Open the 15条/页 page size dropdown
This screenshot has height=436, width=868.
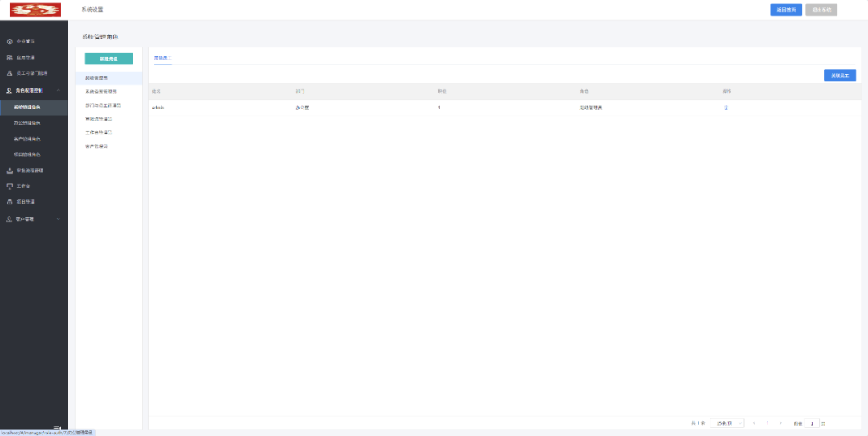pos(727,422)
